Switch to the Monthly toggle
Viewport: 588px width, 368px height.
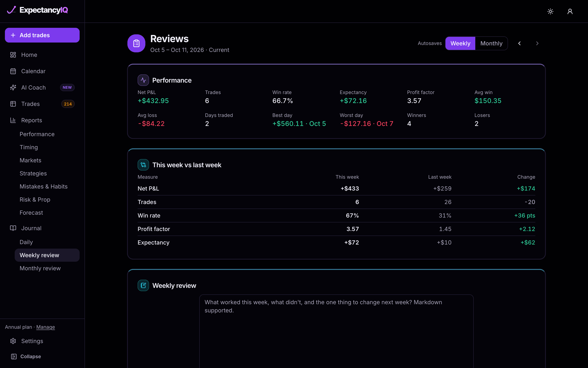[x=491, y=43]
